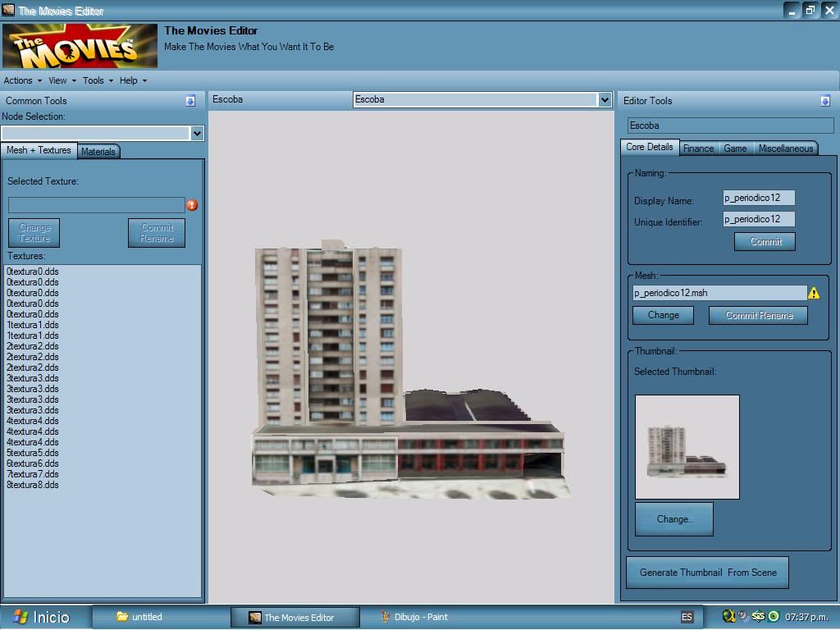Select 5textura5.dds in the Textures list
The width and height of the screenshot is (840, 630).
pos(33,453)
